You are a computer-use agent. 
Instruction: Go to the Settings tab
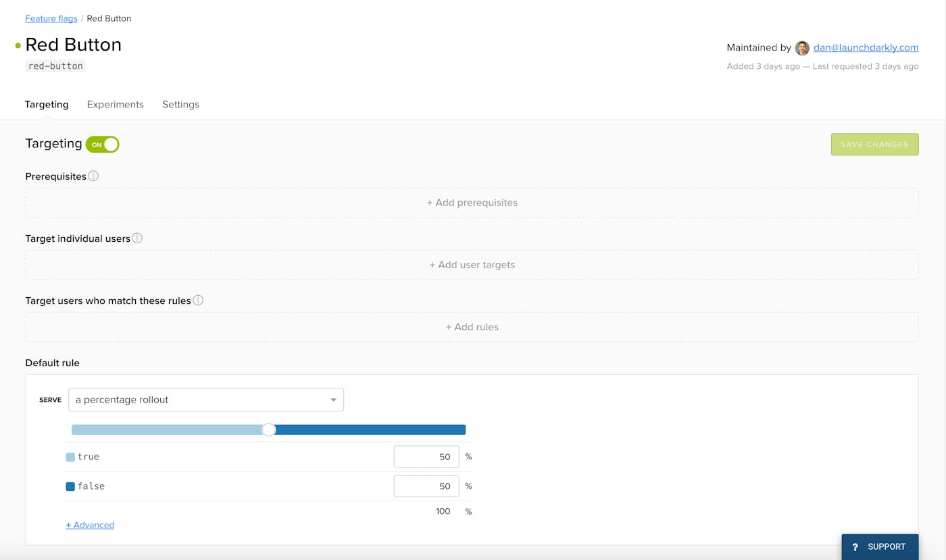(180, 105)
